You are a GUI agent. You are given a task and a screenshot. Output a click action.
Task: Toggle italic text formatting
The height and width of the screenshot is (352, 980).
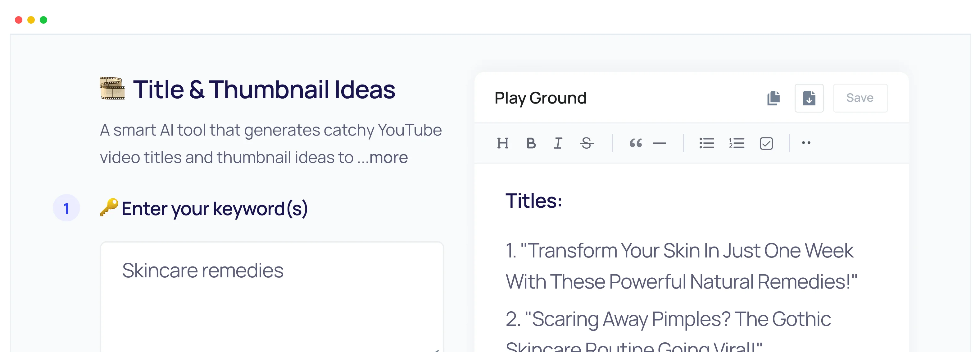coord(558,143)
